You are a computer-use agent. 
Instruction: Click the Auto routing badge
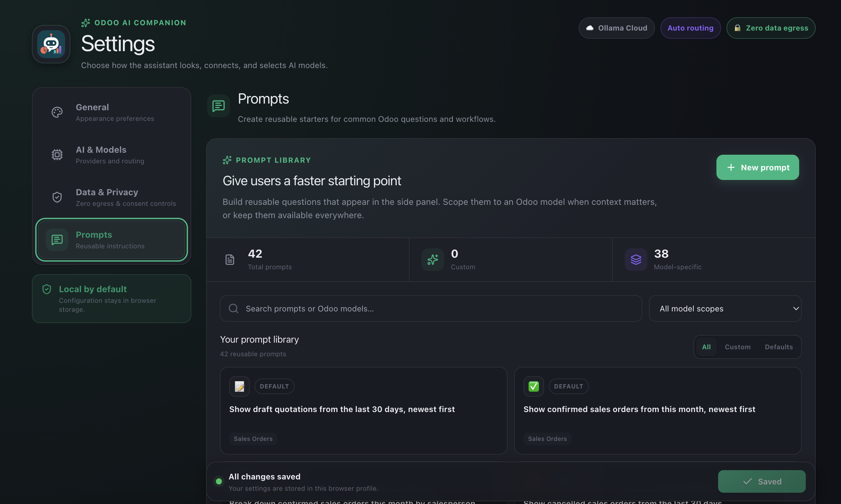click(690, 28)
